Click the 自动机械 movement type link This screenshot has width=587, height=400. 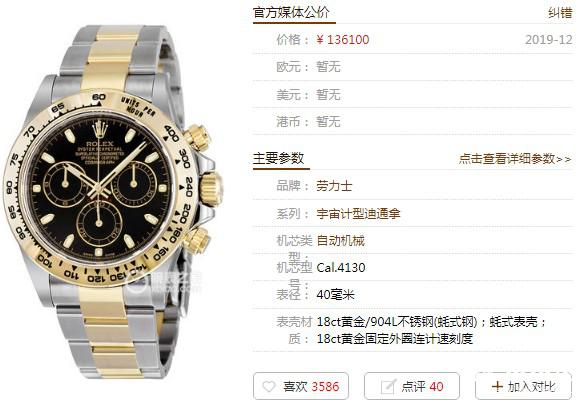[x=340, y=240]
